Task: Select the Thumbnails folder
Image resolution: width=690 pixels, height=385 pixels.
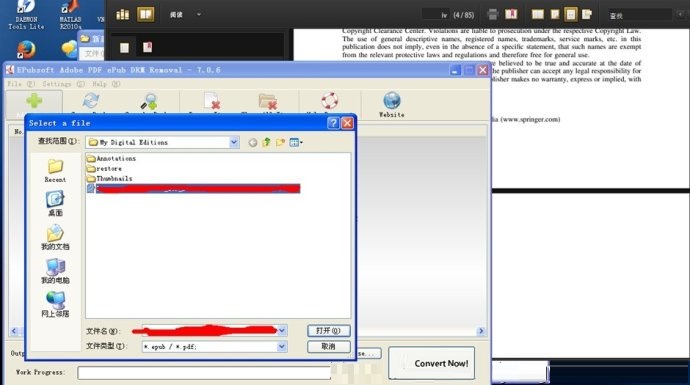Action: pyautogui.click(x=110, y=179)
